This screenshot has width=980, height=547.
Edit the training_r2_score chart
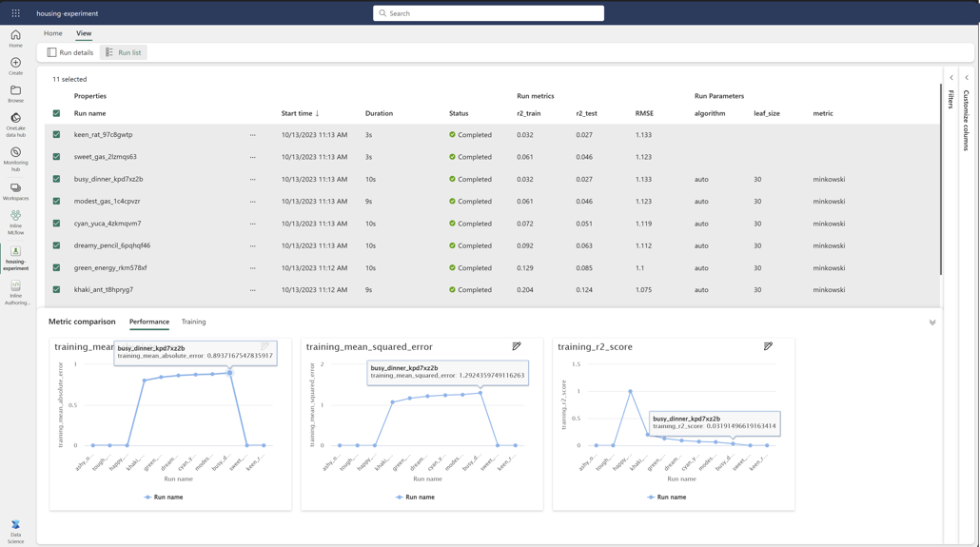tap(768, 346)
